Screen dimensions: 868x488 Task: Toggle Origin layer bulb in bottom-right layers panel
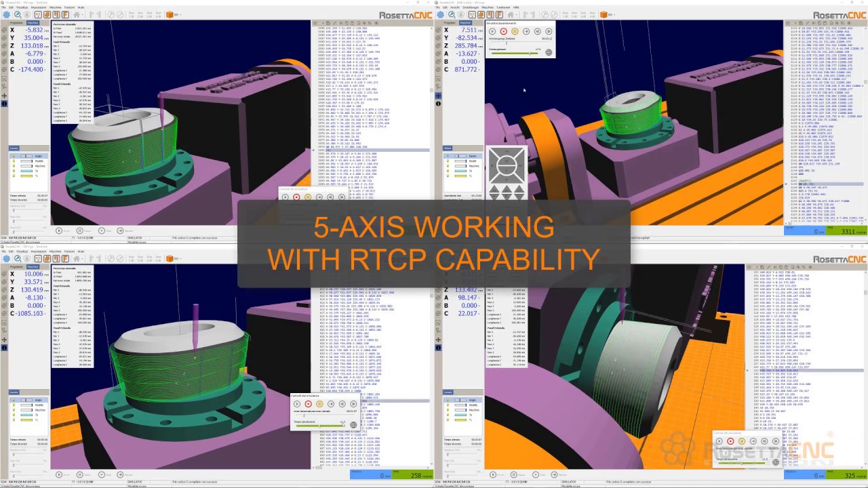(448, 400)
